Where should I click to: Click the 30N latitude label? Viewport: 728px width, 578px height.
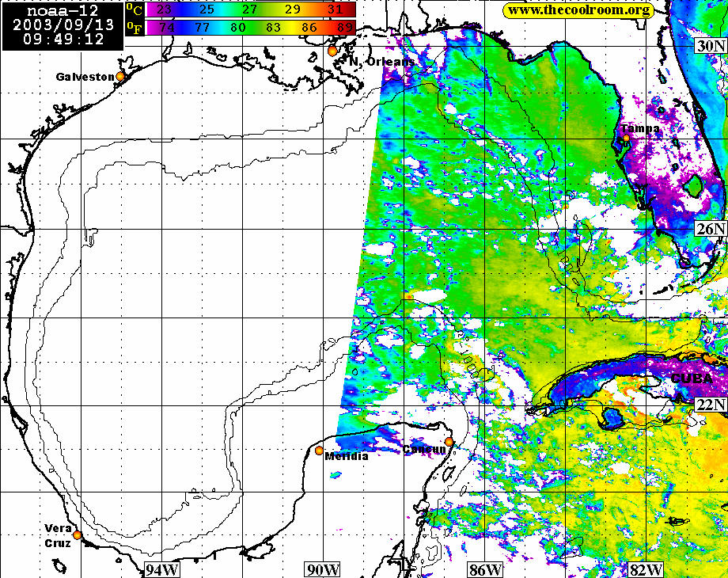click(710, 45)
